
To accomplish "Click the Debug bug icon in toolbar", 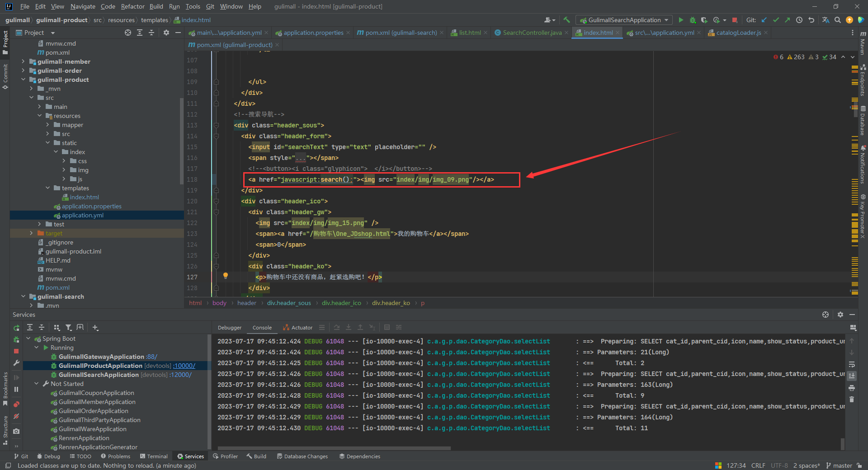I will point(693,20).
